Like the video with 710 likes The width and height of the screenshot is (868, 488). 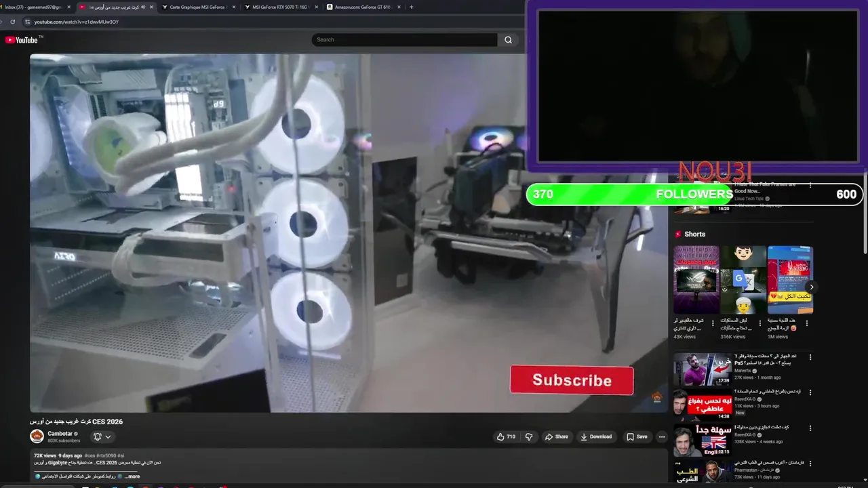tap(506, 436)
